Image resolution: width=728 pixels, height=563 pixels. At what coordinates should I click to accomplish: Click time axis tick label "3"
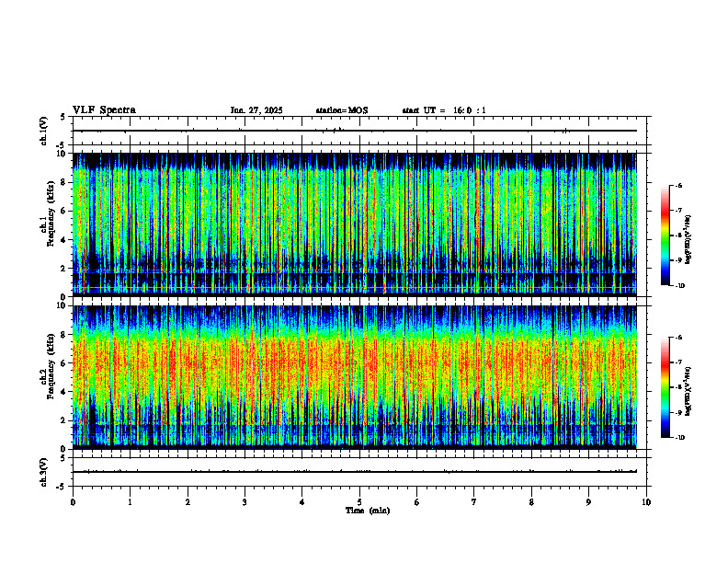pos(245,502)
